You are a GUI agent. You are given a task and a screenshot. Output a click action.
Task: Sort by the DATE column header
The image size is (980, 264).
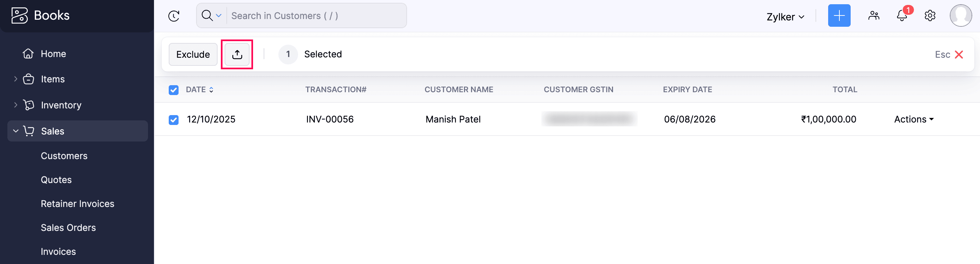pos(199,89)
